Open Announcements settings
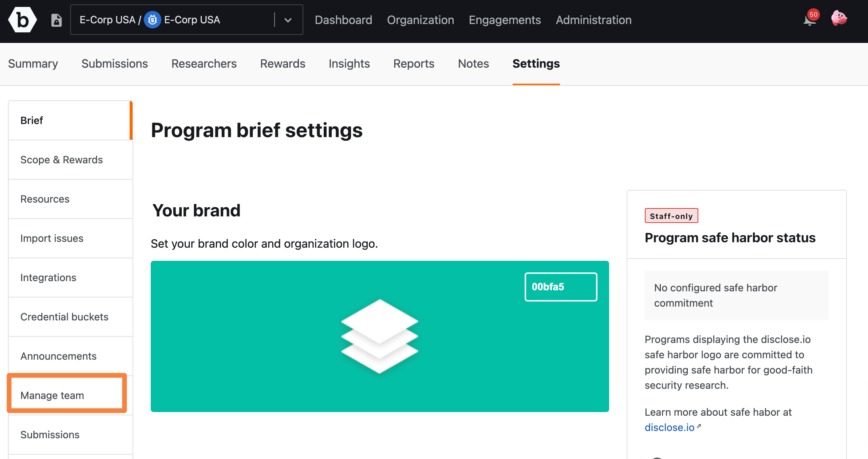 70,356
